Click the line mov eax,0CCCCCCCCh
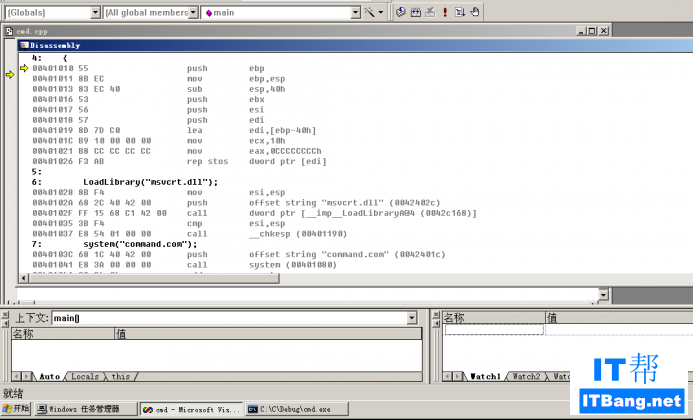This screenshot has width=693, height=420. [x=177, y=151]
